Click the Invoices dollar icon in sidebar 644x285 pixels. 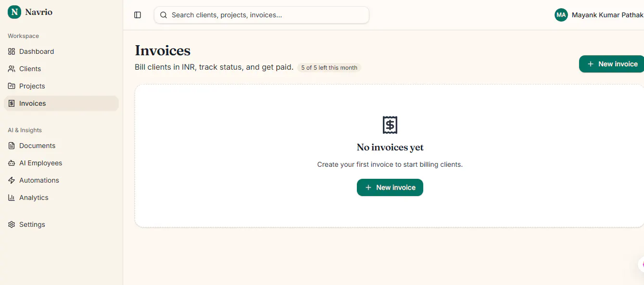pyautogui.click(x=12, y=103)
